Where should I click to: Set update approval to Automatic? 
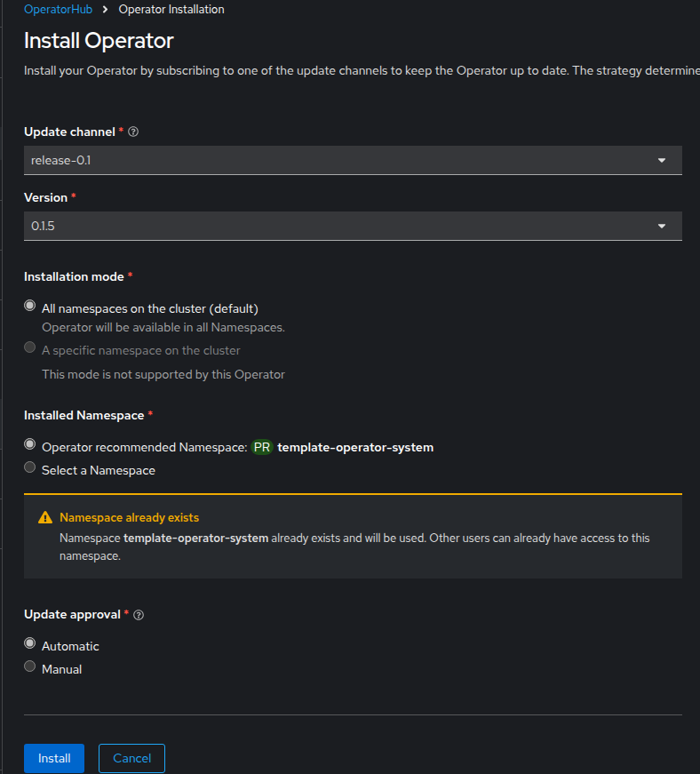pyautogui.click(x=30, y=643)
